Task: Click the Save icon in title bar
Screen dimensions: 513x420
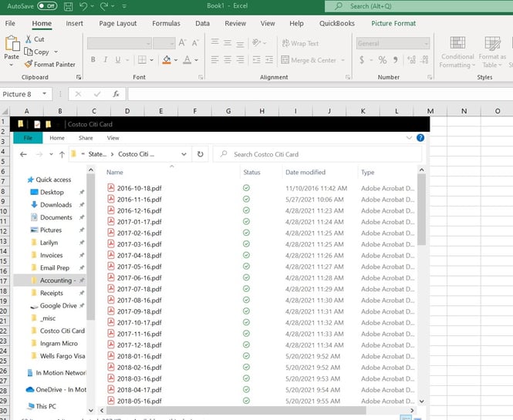Action: pos(68,6)
